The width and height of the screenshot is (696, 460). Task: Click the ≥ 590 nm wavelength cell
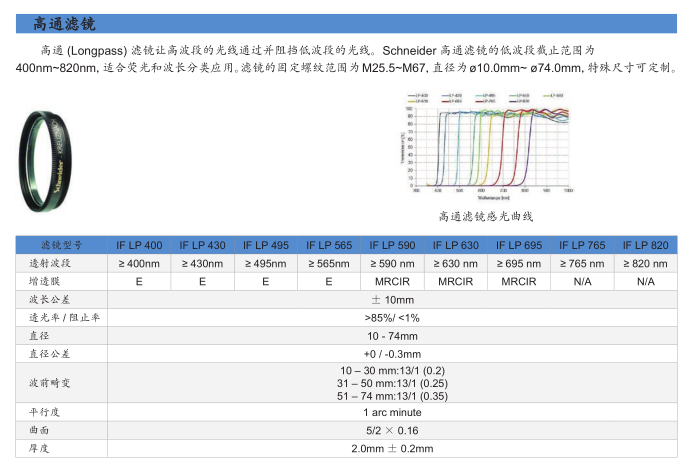click(392, 263)
